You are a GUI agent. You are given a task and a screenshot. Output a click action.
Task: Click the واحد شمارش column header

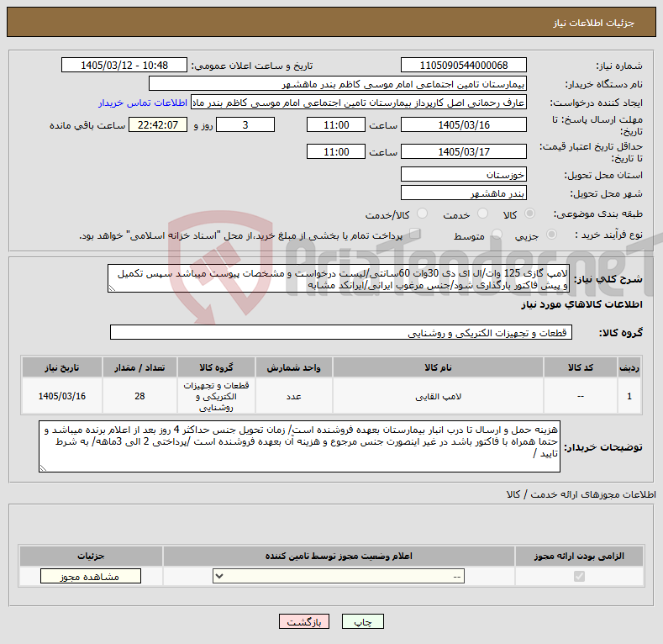coord(293,367)
